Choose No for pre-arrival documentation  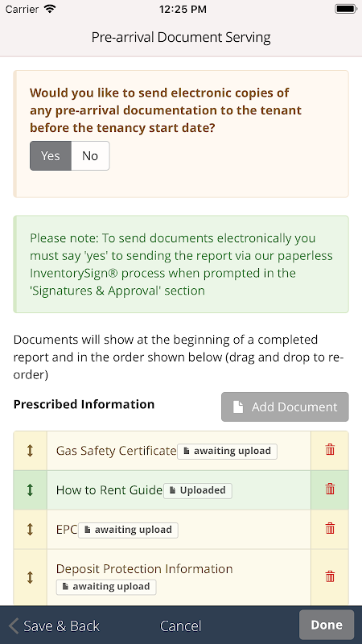[90, 155]
